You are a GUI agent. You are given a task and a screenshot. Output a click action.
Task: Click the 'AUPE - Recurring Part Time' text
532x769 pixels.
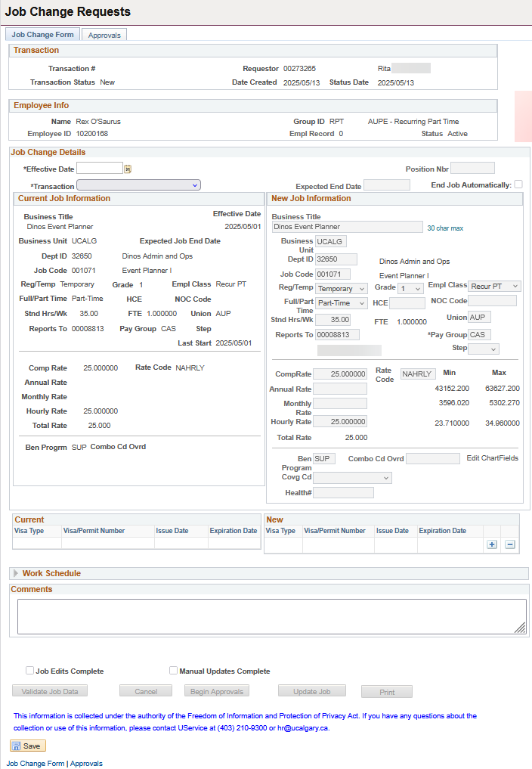pos(413,121)
